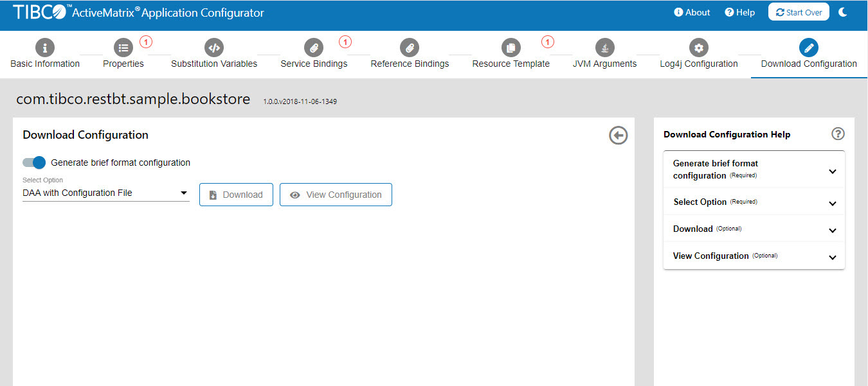The image size is (868, 386).
Task: Click the help question mark icon in Help panel
Action: [838, 134]
